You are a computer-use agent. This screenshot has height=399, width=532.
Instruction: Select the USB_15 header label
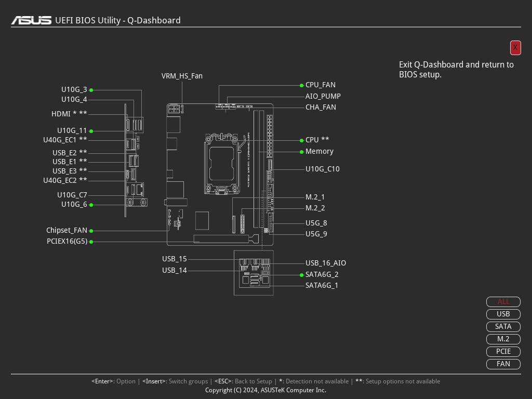click(x=175, y=259)
